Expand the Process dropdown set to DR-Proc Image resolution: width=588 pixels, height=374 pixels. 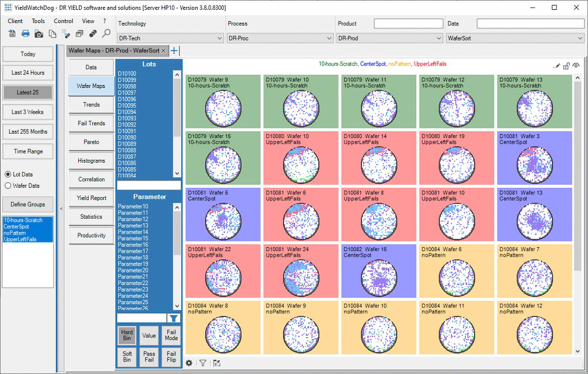[329, 38]
